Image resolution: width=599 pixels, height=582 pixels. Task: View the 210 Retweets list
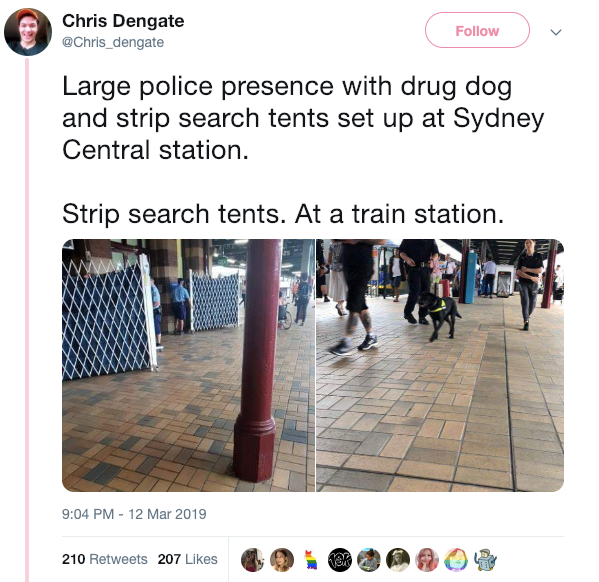coord(104,559)
